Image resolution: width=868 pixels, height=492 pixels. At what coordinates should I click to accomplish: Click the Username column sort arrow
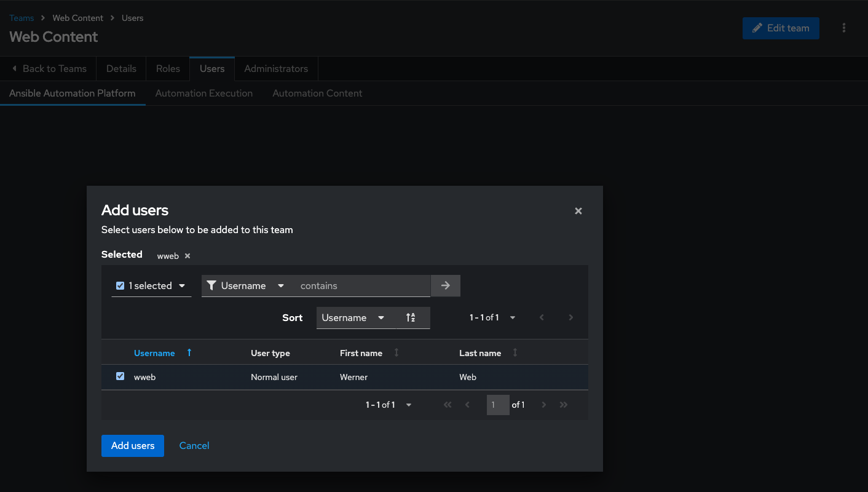(x=189, y=352)
